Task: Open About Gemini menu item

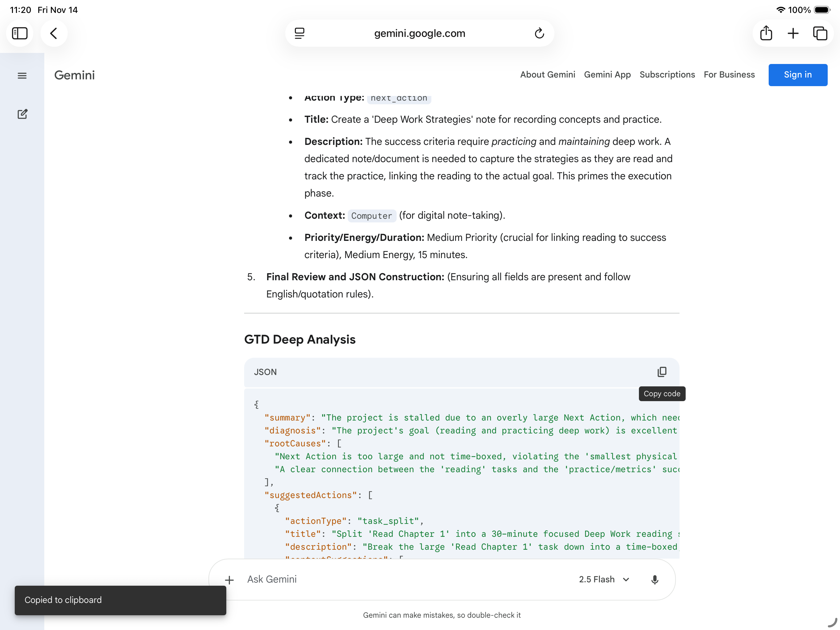Action: point(547,75)
